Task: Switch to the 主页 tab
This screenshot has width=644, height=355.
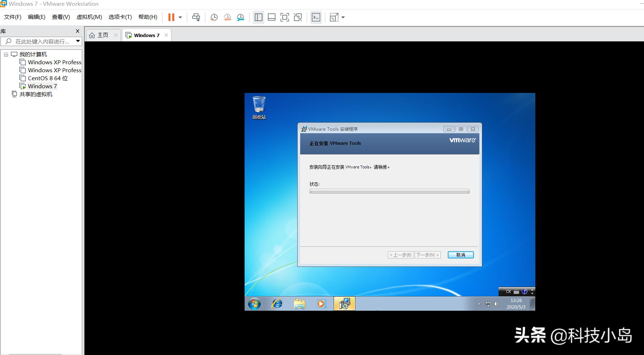Action: click(102, 35)
